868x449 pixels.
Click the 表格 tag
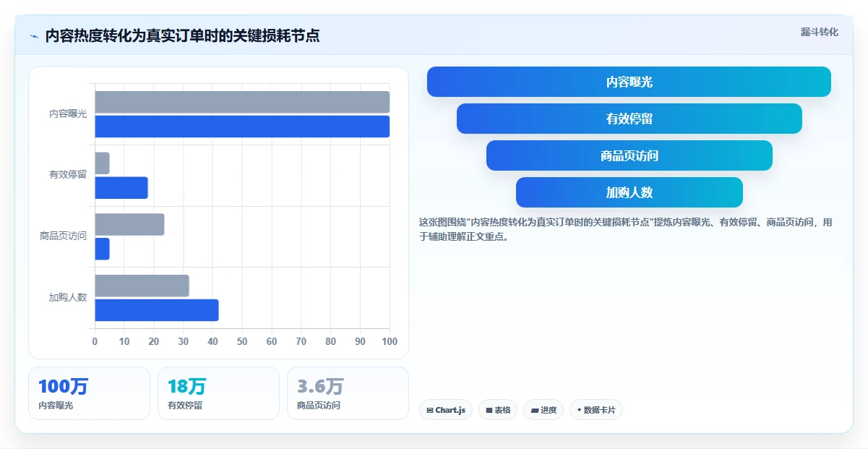(498, 410)
